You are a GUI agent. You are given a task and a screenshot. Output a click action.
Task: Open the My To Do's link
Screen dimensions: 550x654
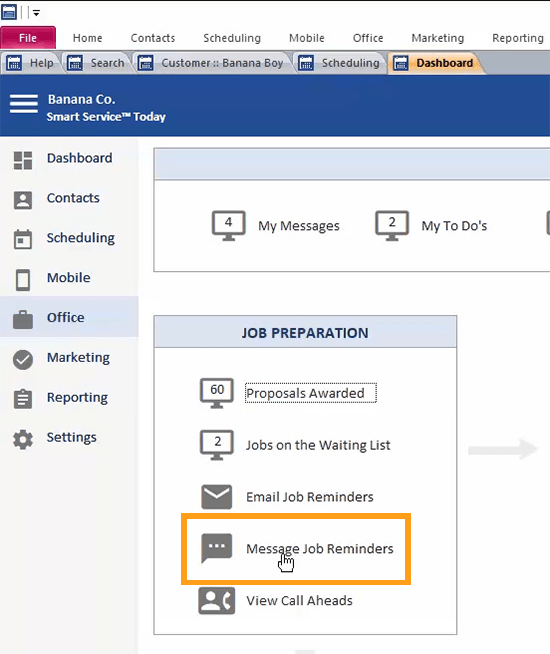coord(455,226)
